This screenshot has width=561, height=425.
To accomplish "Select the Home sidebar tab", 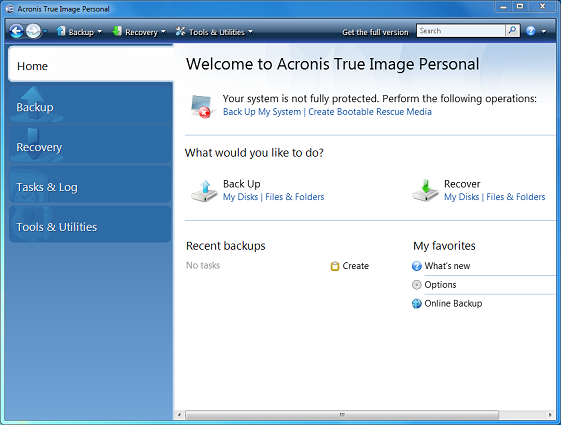I will 91,64.
